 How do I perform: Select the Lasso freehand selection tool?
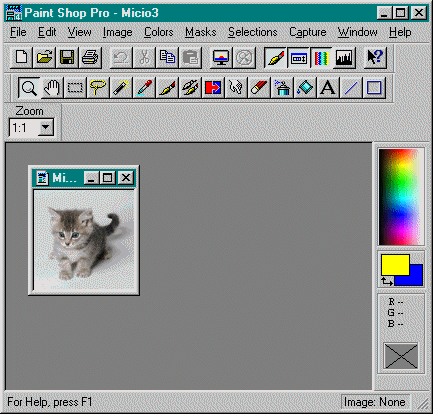point(98,88)
